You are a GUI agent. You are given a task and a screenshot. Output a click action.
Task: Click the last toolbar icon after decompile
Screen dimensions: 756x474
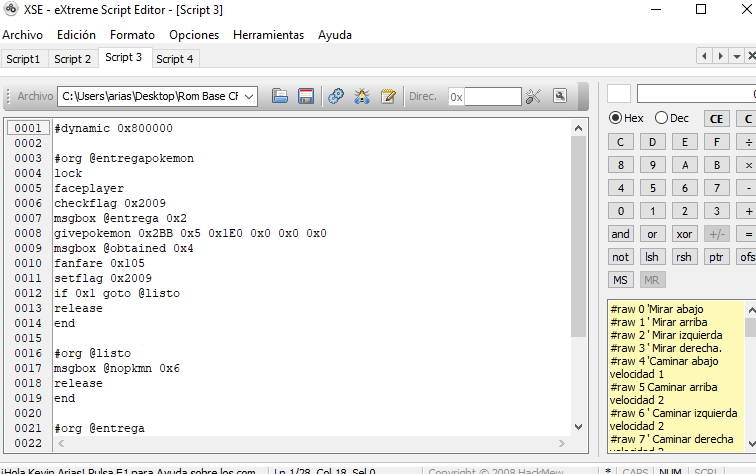pos(560,96)
